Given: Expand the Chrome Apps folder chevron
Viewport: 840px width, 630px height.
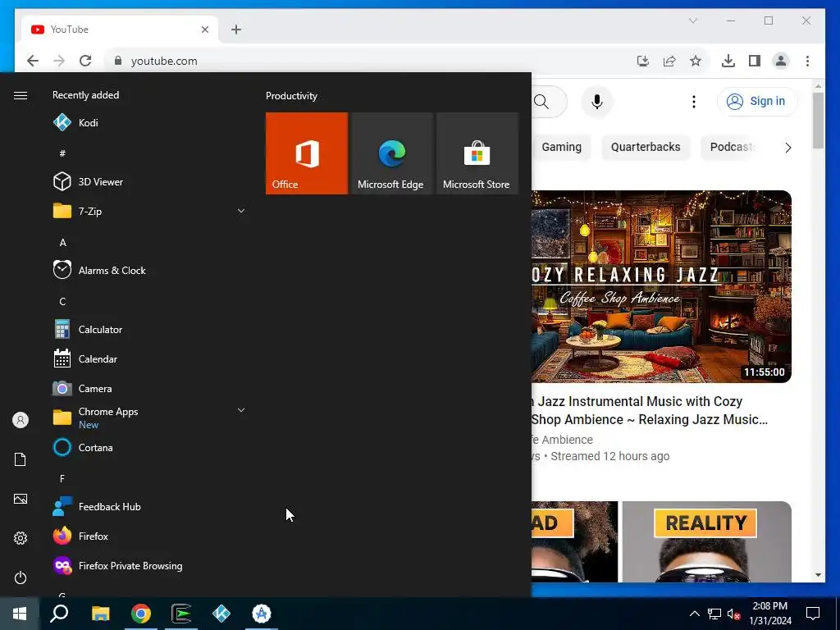Looking at the screenshot, I should [241, 410].
